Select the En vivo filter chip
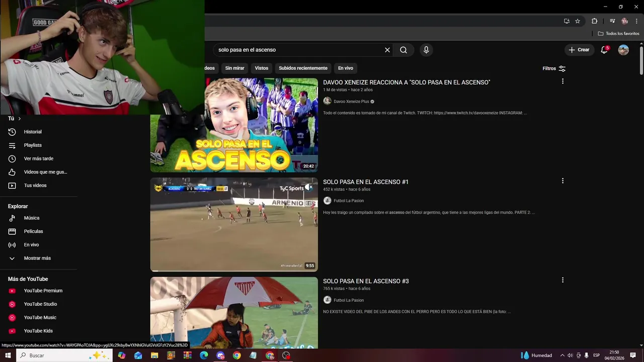 [346, 68]
